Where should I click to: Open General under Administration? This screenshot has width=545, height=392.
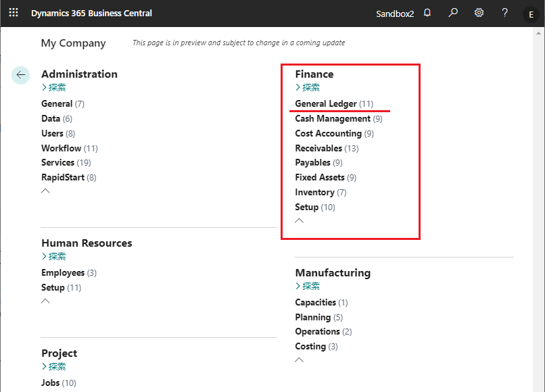pyautogui.click(x=63, y=104)
